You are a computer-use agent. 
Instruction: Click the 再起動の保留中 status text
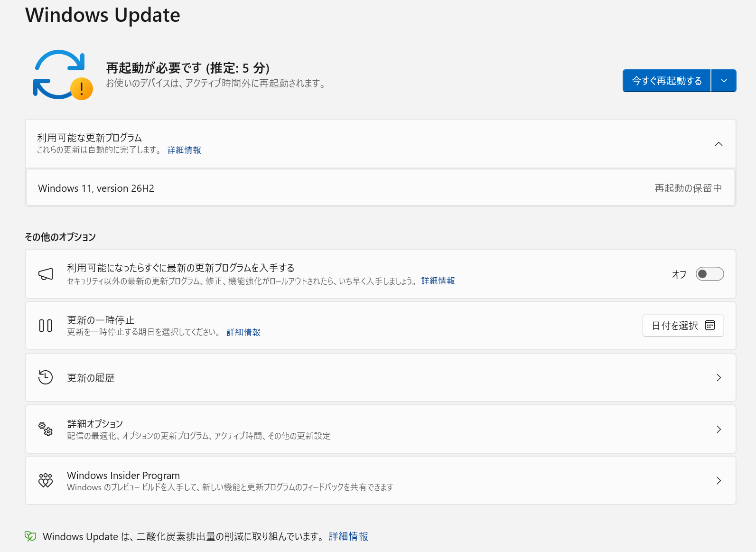[x=688, y=188]
